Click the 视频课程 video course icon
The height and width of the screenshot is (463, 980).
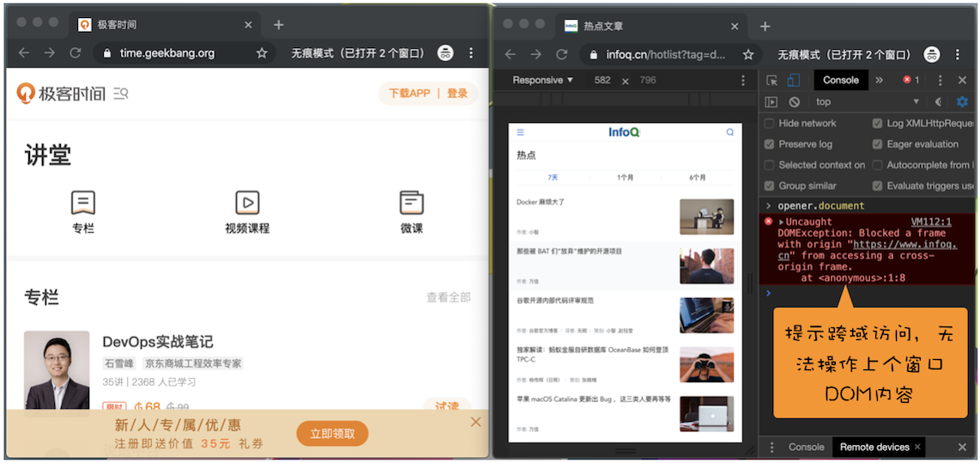coord(247,204)
